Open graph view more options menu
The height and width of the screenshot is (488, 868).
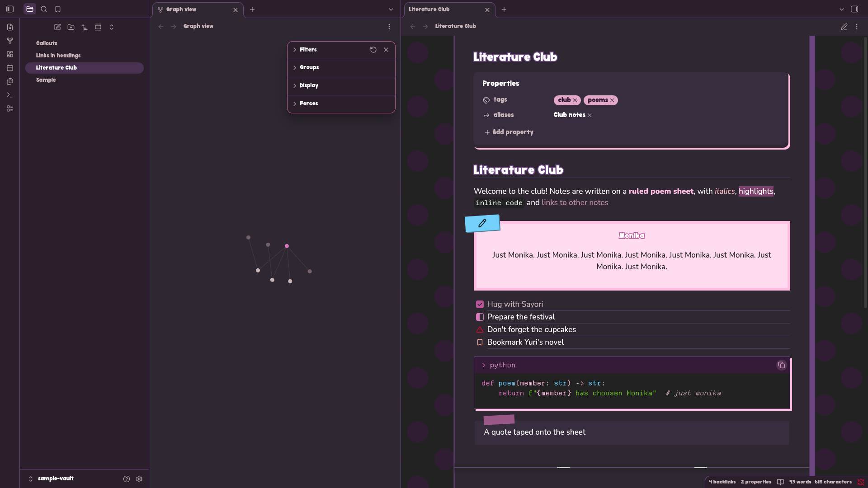[x=389, y=27]
